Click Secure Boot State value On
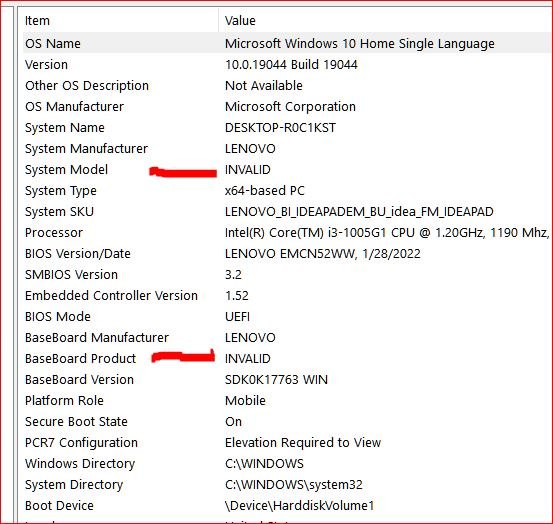 click(233, 422)
